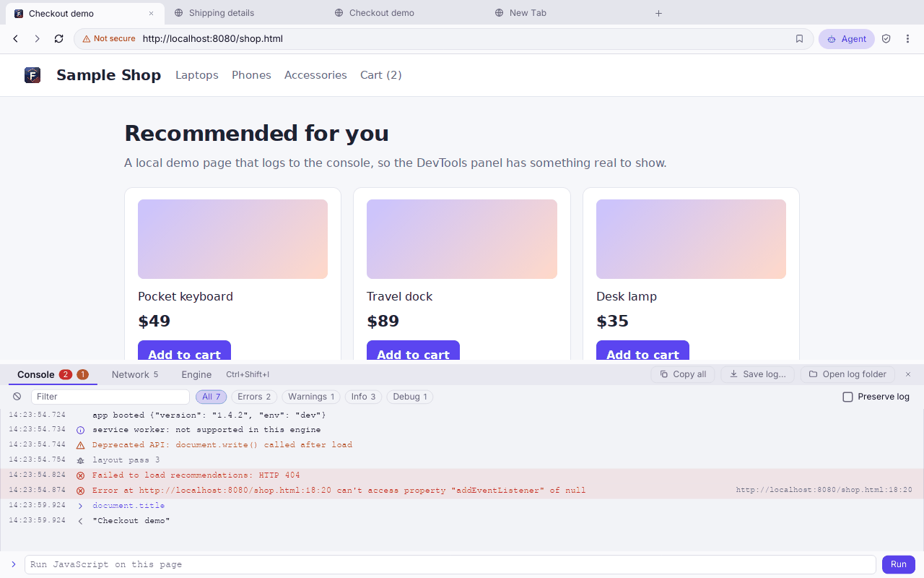The height and width of the screenshot is (578, 924).
Task: Filter console by Info 3
Action: click(x=364, y=397)
